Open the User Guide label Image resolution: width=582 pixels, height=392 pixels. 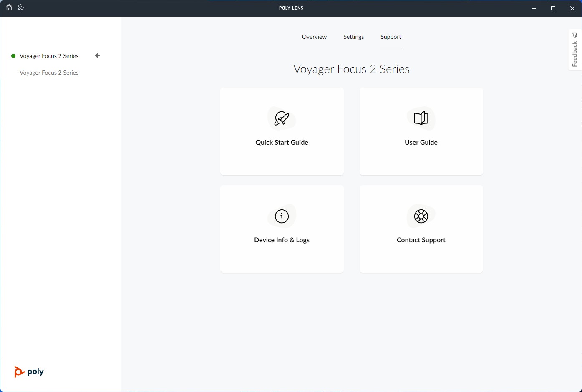[421, 142]
